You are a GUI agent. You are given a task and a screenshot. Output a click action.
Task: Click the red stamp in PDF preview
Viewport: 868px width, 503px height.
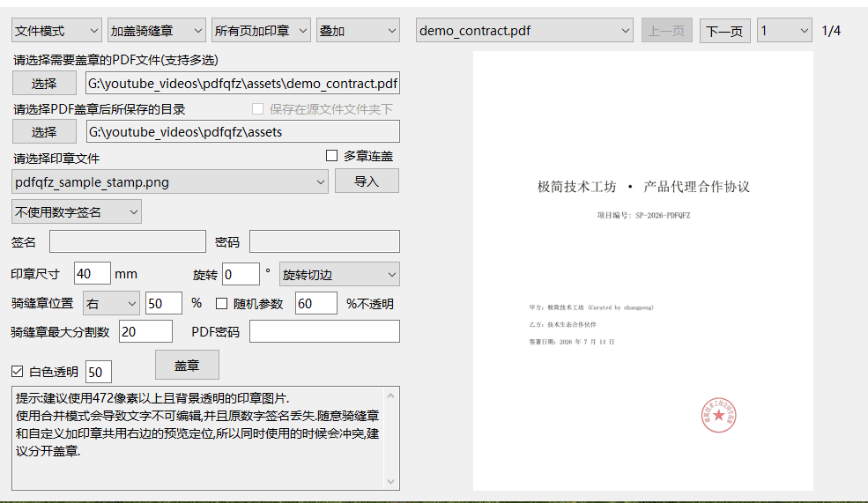pyautogui.click(x=718, y=414)
